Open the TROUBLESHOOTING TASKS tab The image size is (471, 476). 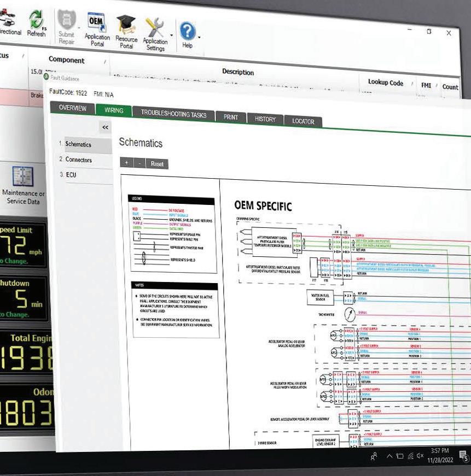[173, 114]
